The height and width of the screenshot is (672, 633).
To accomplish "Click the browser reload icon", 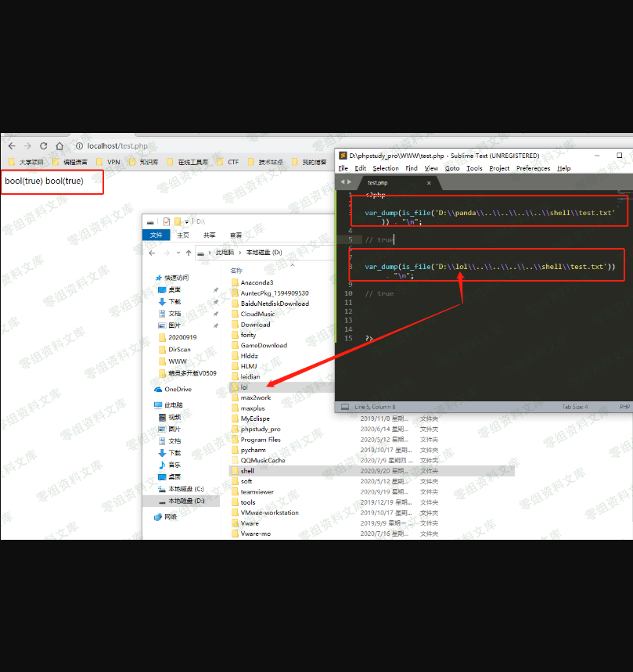I will [x=43, y=146].
